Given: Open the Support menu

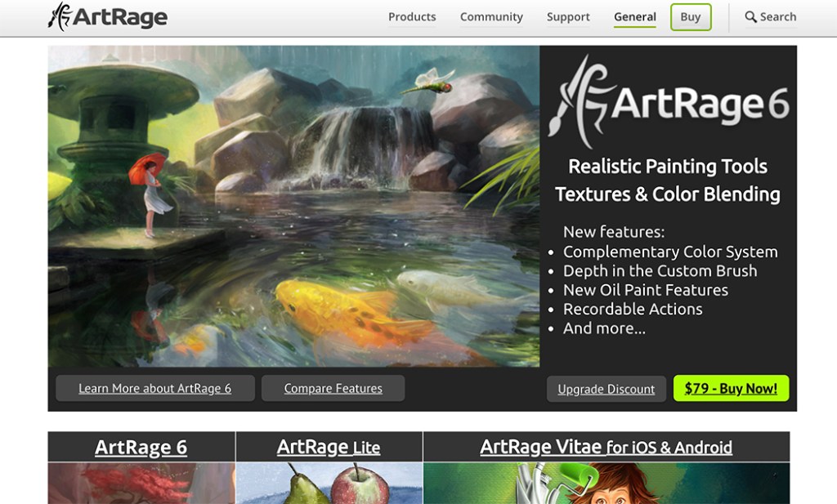Looking at the screenshot, I should click(x=569, y=17).
